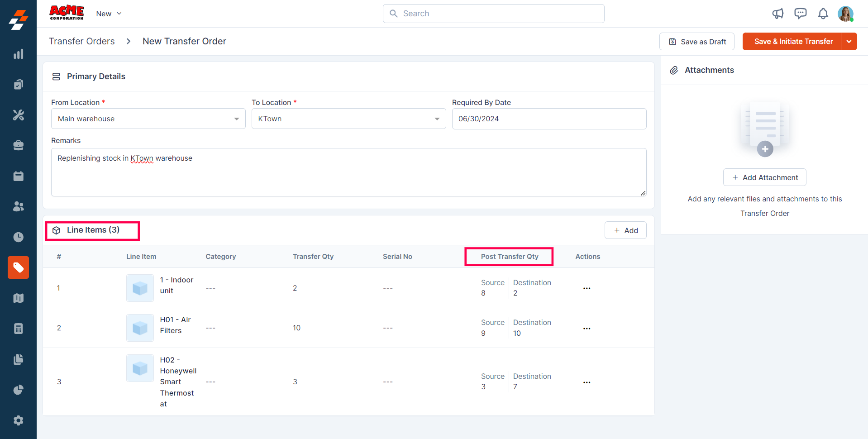Open the Save & Initiate Transfer arrow menu
The width and height of the screenshot is (868, 439).
click(x=849, y=42)
